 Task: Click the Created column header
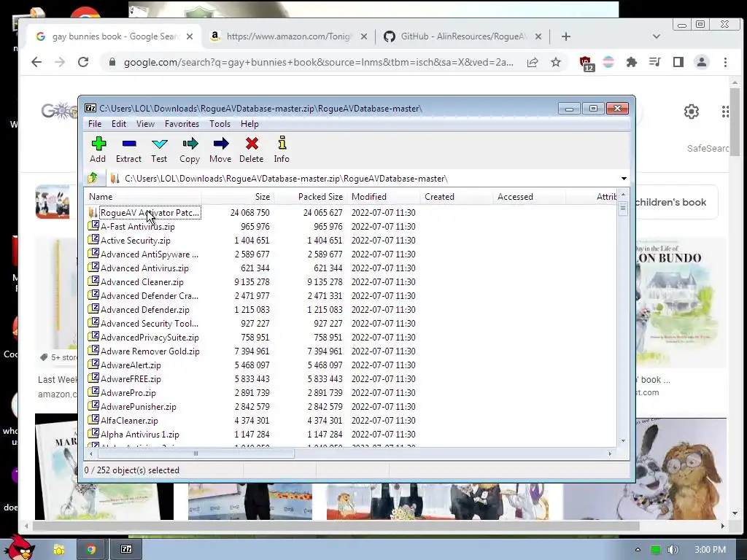click(457, 197)
